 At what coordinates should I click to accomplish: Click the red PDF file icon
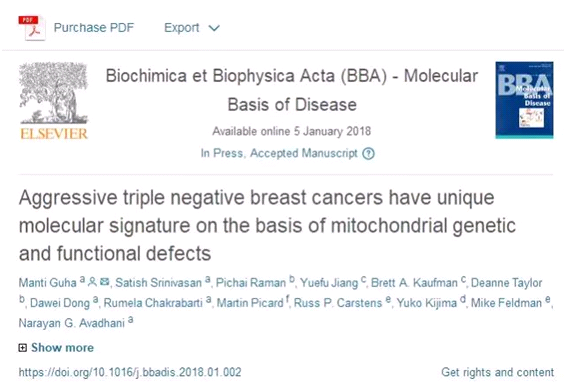pos(32,28)
